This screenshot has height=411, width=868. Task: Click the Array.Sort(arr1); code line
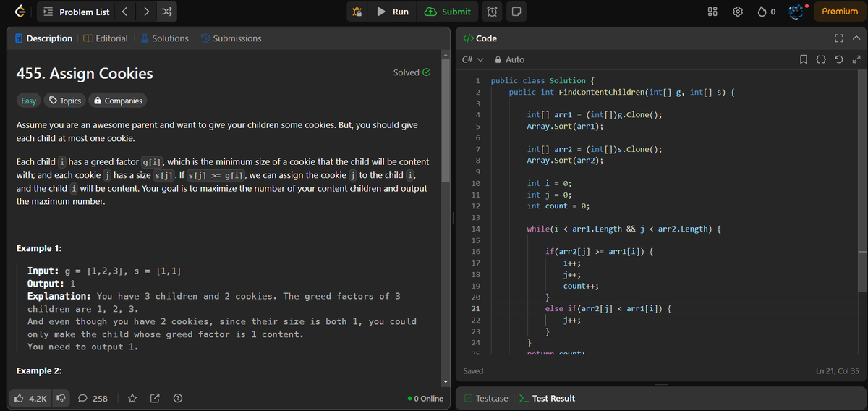[x=566, y=126]
